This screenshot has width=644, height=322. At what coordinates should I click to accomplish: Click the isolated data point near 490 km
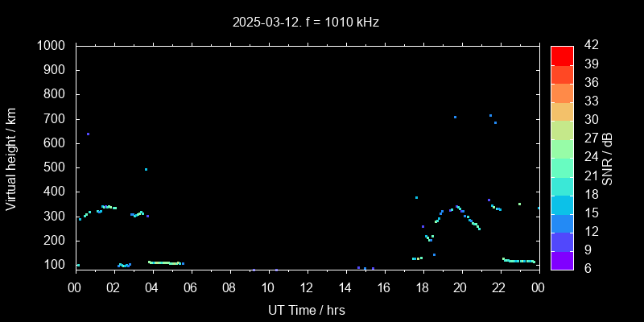tap(146, 169)
